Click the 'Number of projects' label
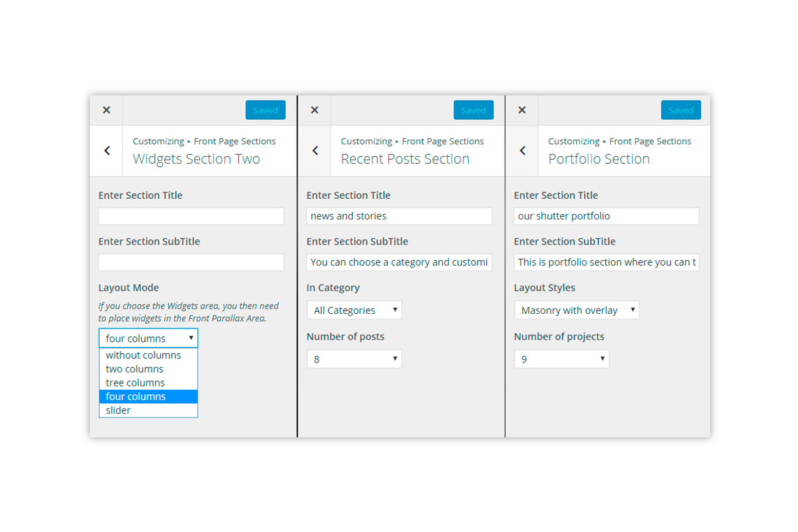This screenshot has width=798, height=532. 559,336
